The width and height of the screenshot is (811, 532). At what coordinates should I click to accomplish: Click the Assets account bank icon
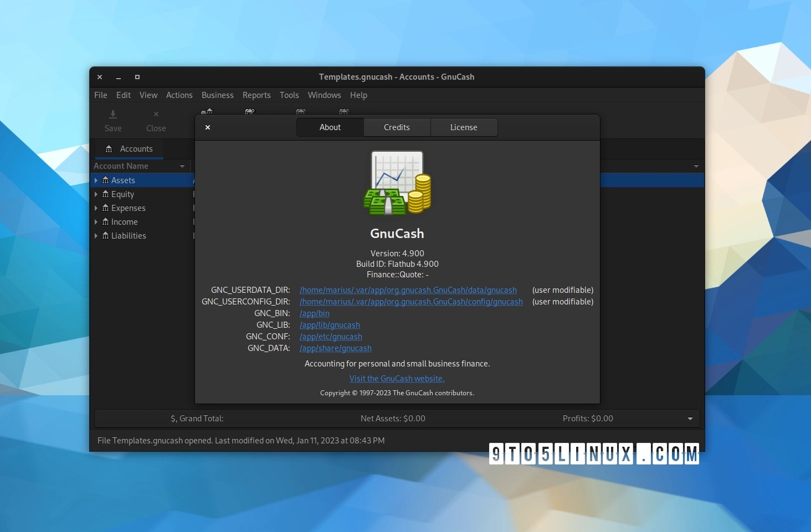coord(105,180)
